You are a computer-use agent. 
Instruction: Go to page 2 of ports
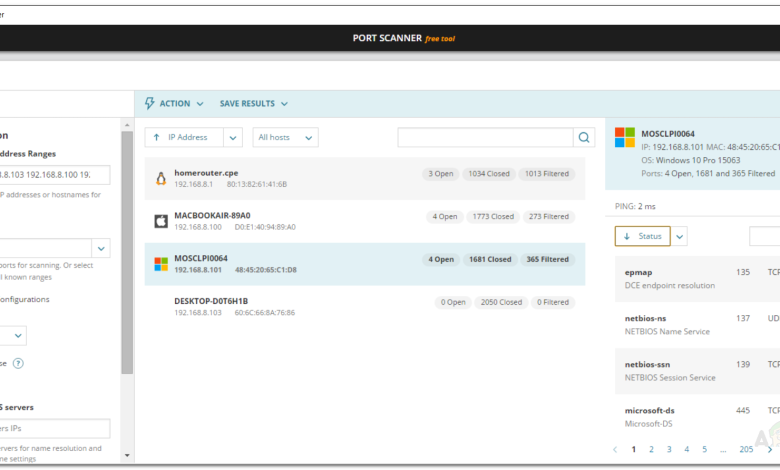point(651,449)
